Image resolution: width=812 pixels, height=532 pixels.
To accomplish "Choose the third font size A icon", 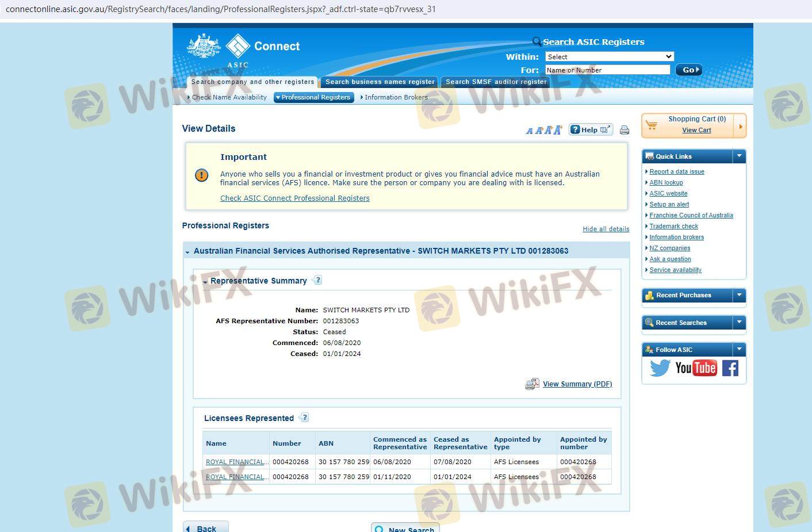I will point(548,130).
